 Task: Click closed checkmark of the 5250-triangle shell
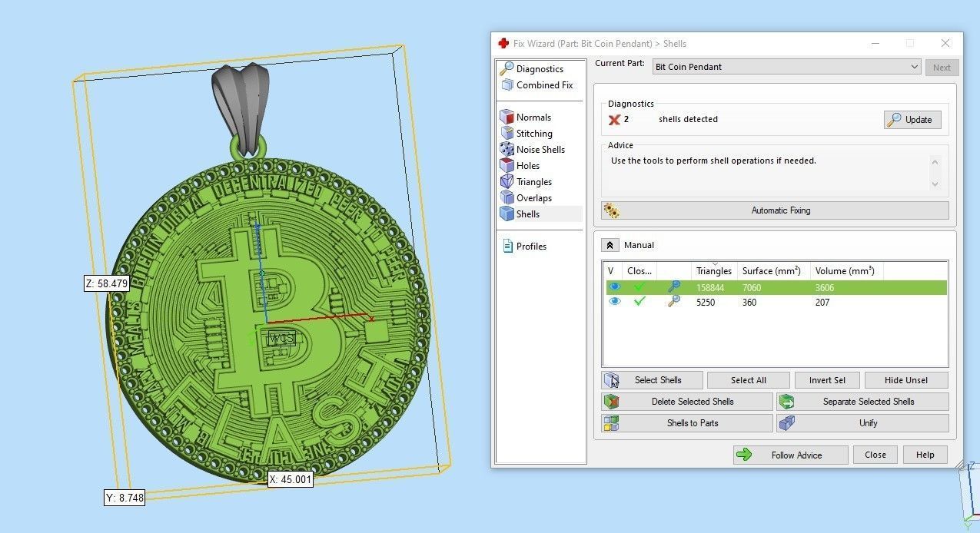[639, 302]
